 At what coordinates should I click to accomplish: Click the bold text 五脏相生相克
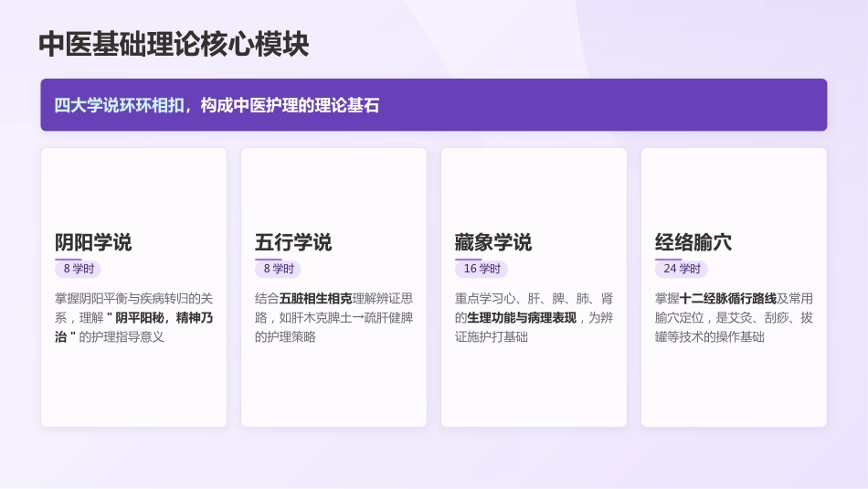[x=315, y=299]
